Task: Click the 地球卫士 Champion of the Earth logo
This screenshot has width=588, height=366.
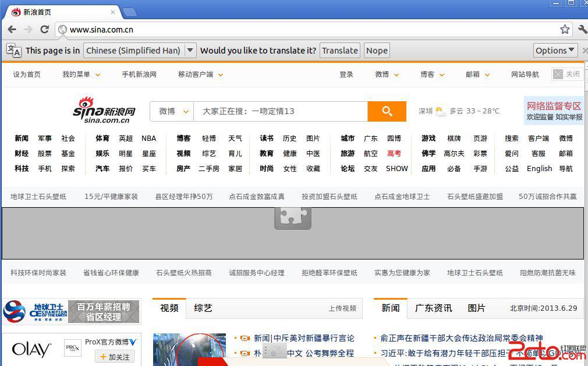Action: (36, 311)
